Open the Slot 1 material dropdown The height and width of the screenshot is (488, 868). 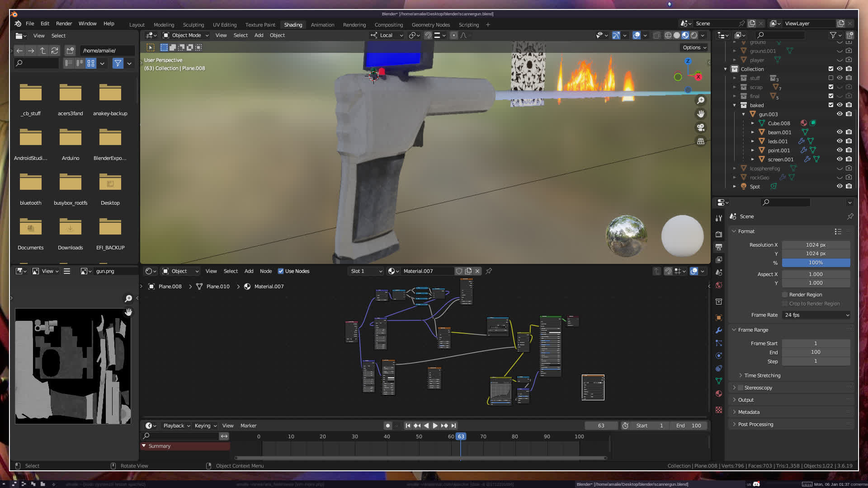(x=366, y=271)
